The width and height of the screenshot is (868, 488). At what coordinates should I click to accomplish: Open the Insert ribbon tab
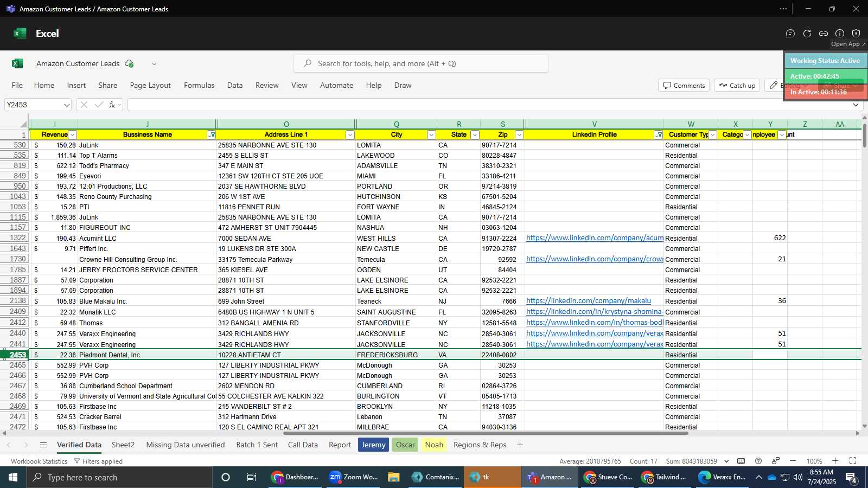76,85
